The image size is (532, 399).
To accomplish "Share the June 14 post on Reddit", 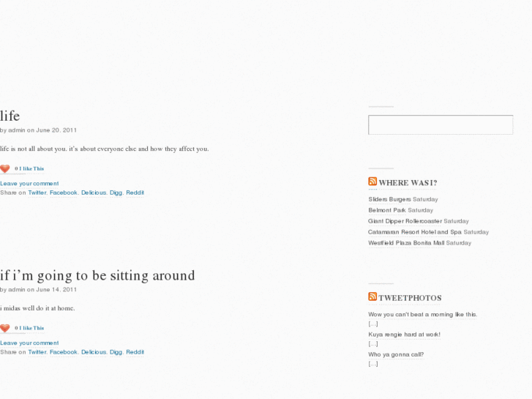I will coord(135,352).
